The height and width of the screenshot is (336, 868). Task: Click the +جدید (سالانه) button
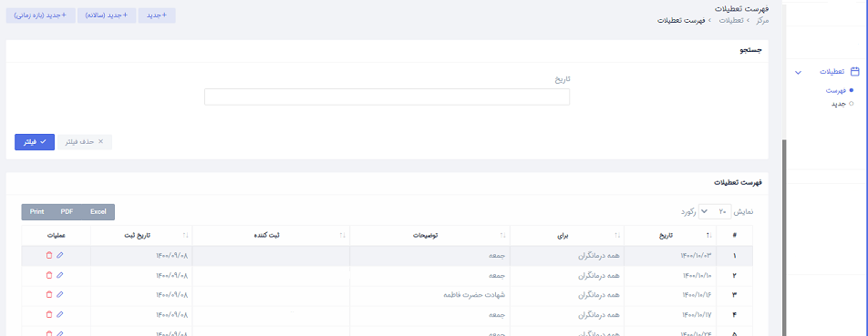107,15
